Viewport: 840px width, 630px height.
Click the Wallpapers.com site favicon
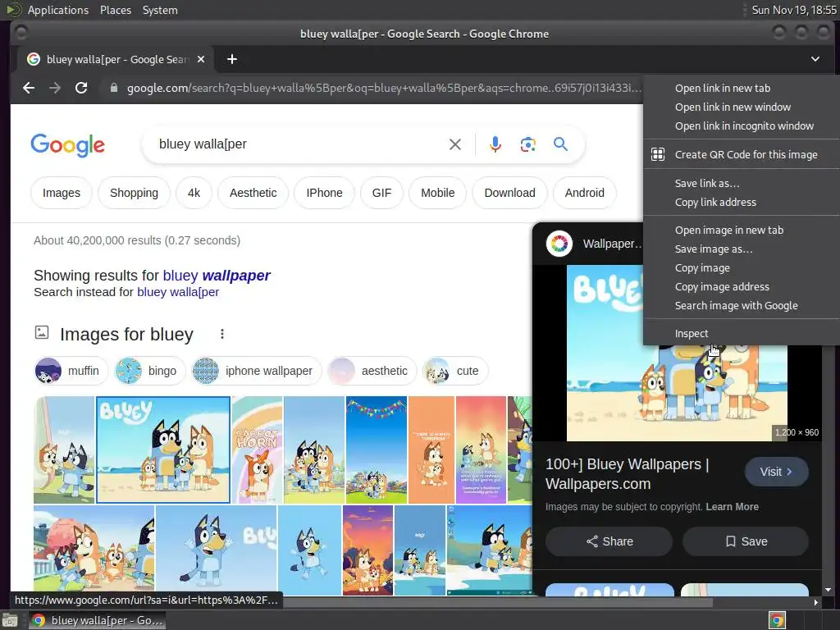tap(559, 244)
